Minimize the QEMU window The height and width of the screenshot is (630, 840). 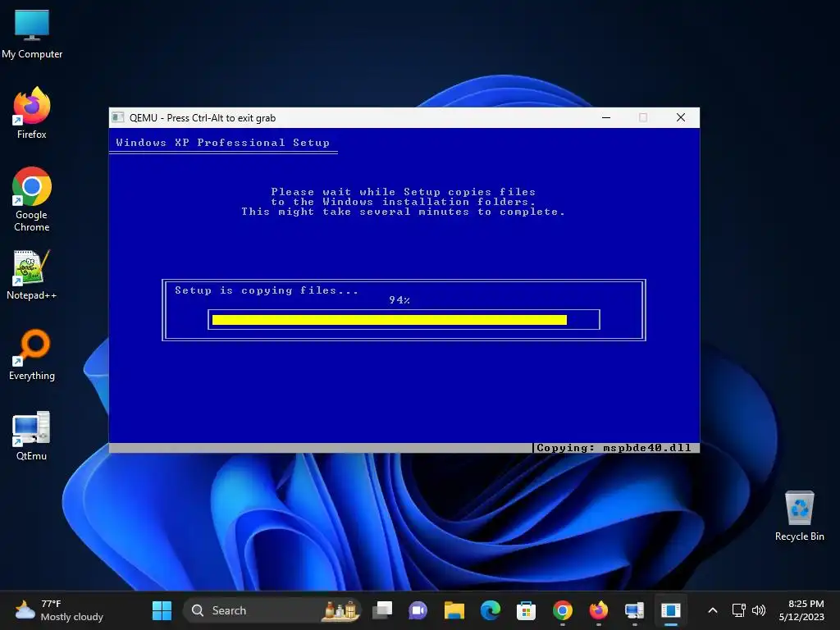tap(606, 117)
